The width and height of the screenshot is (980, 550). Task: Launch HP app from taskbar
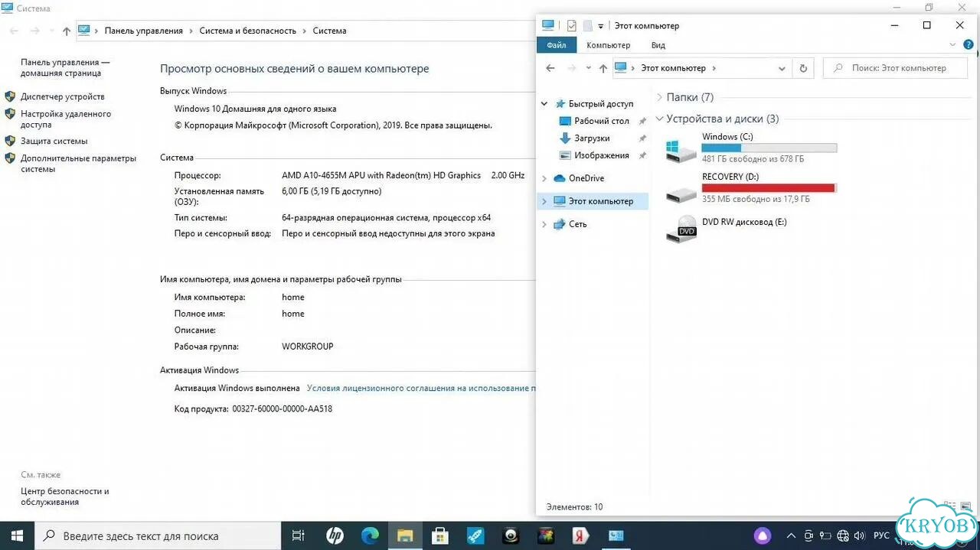tap(335, 535)
